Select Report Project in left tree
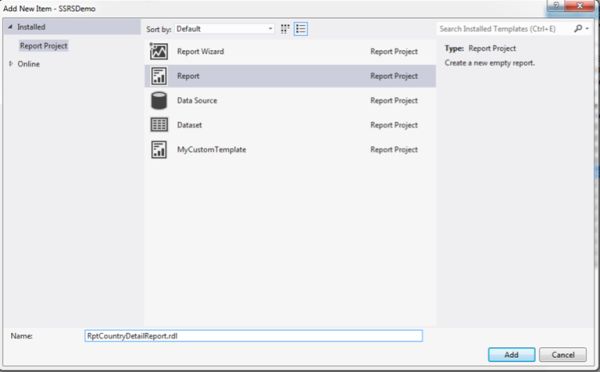Image resolution: width=600 pixels, height=372 pixels. pyautogui.click(x=44, y=46)
